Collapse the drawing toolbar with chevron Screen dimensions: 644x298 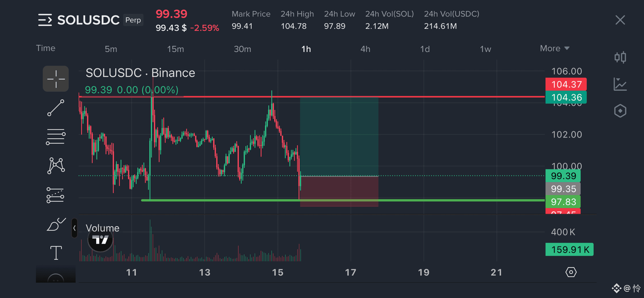[x=74, y=228]
